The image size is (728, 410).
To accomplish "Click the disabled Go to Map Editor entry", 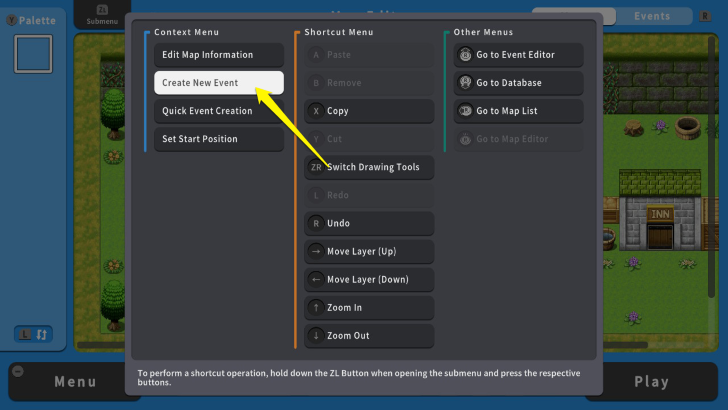I will pos(518,139).
